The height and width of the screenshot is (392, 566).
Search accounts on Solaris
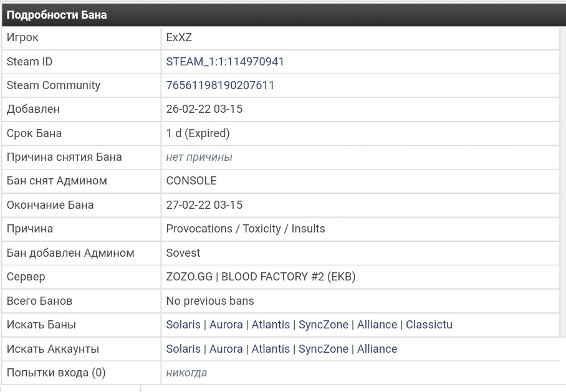pos(183,349)
